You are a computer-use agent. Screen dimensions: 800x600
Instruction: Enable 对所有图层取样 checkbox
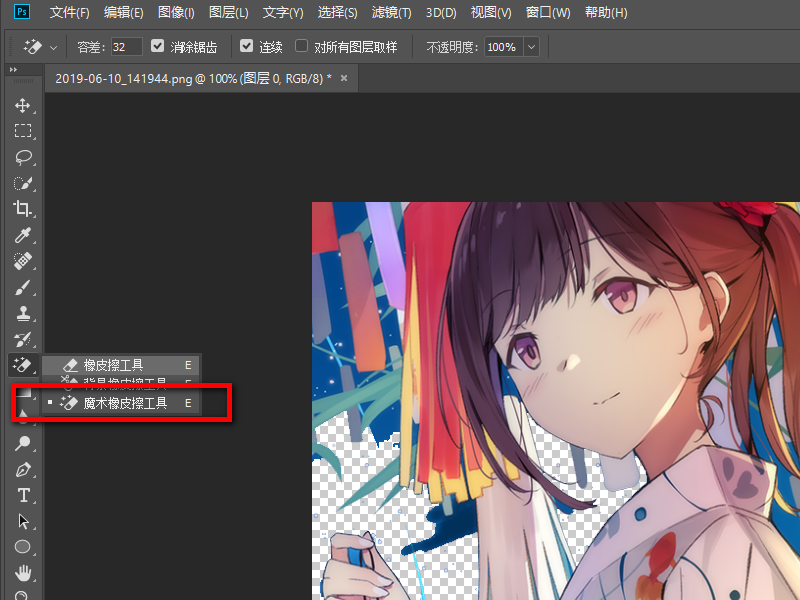click(x=302, y=46)
